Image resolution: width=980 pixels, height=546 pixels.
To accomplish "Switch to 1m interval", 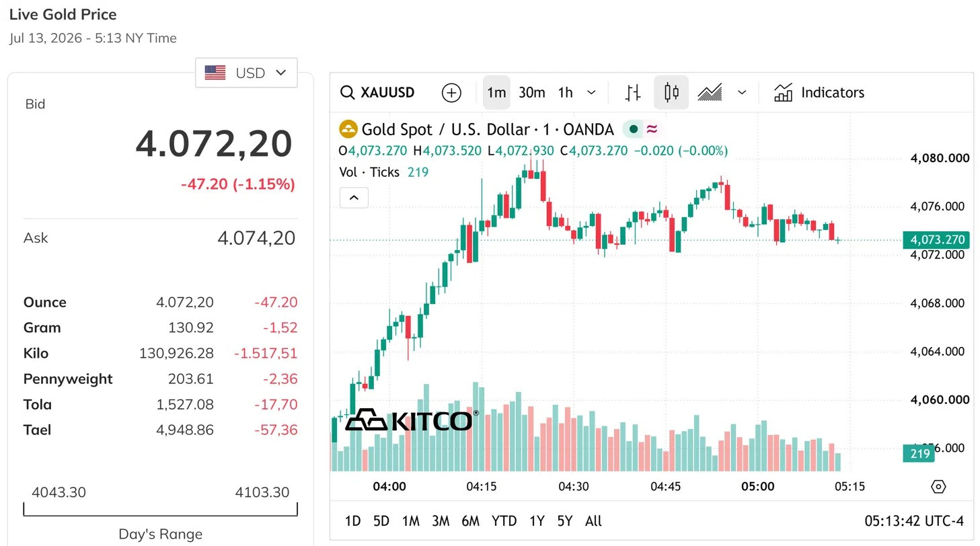I will [496, 93].
